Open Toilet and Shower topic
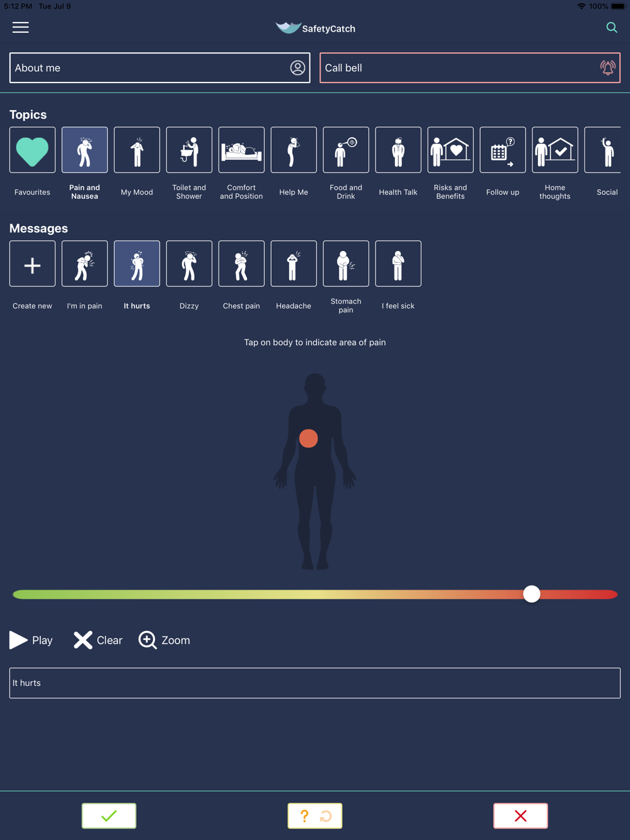This screenshot has width=630, height=840. pos(189,150)
